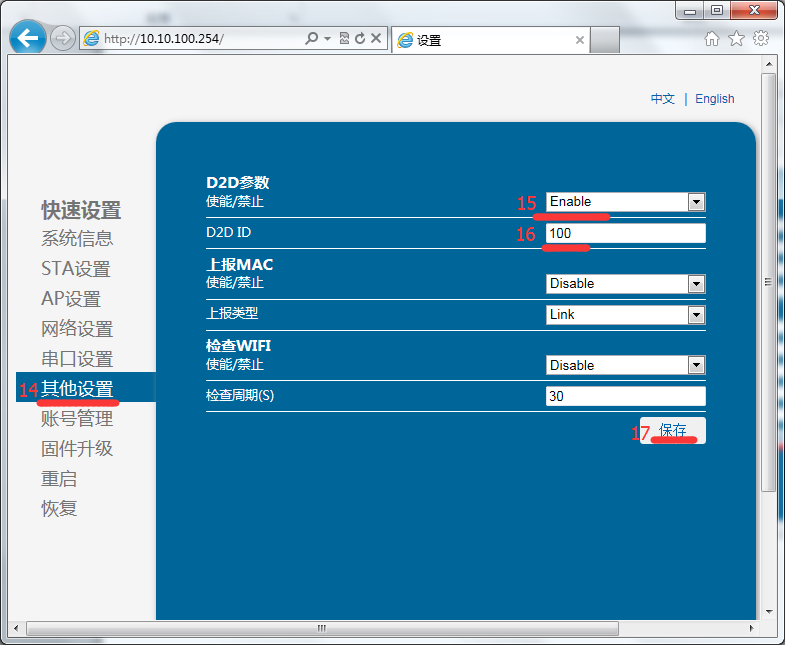Close the 设置 browser tab
785x645 pixels.
579,41
